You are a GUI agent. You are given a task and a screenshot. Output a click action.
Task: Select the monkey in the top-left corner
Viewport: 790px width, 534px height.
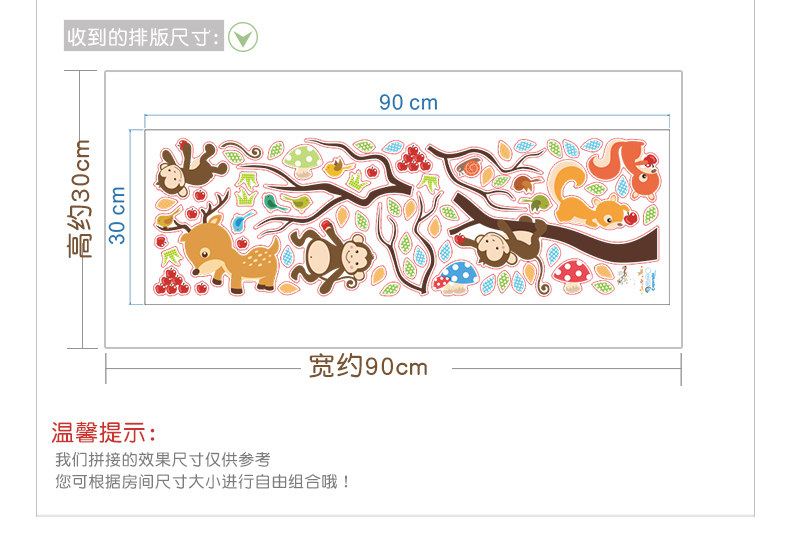tap(183, 168)
